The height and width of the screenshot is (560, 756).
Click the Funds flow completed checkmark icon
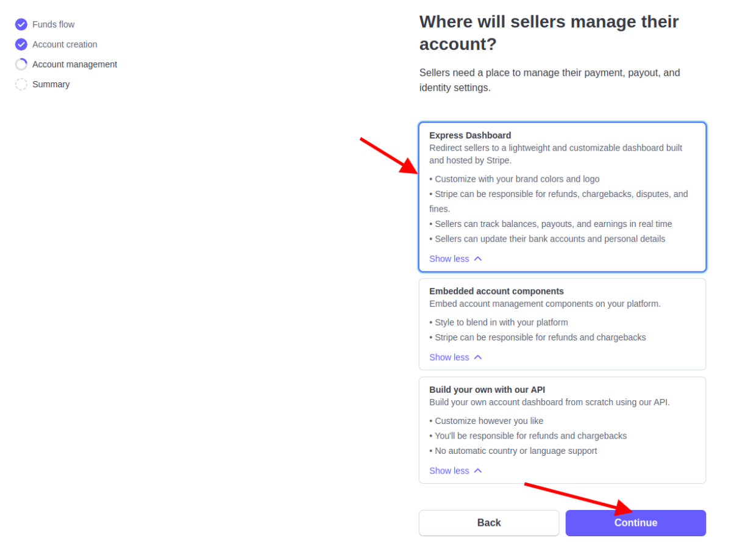pos(21,24)
